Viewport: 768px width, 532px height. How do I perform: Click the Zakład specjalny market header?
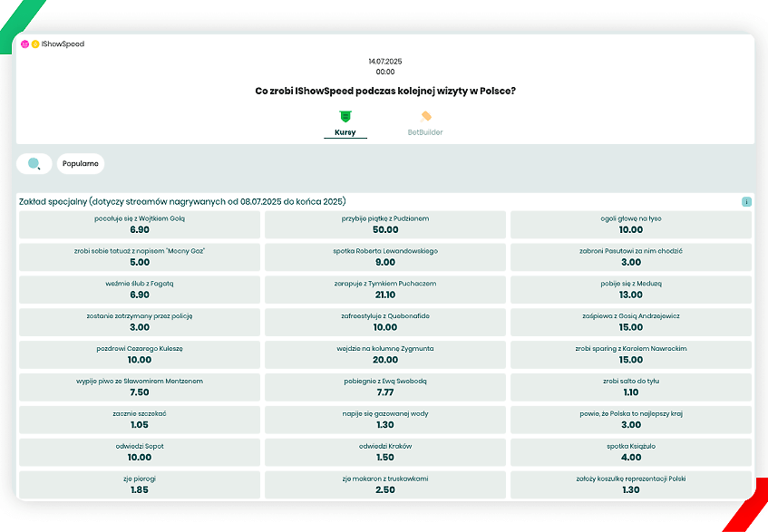point(182,201)
